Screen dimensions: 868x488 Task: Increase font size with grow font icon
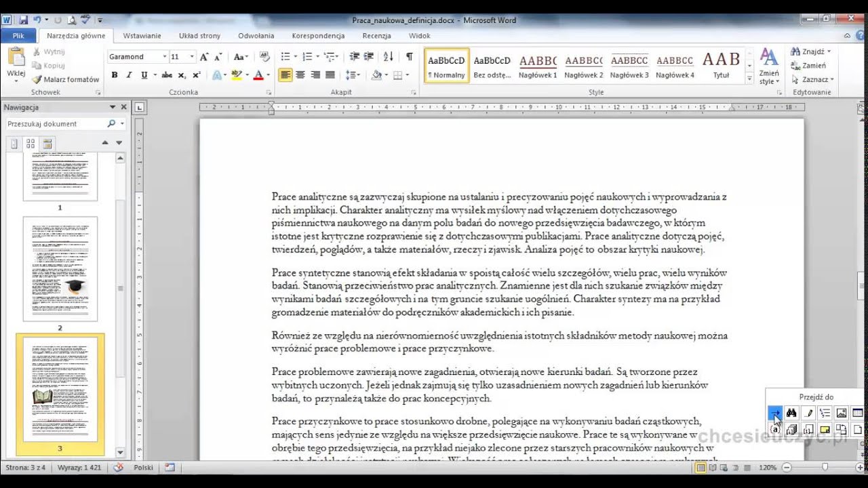pos(204,57)
